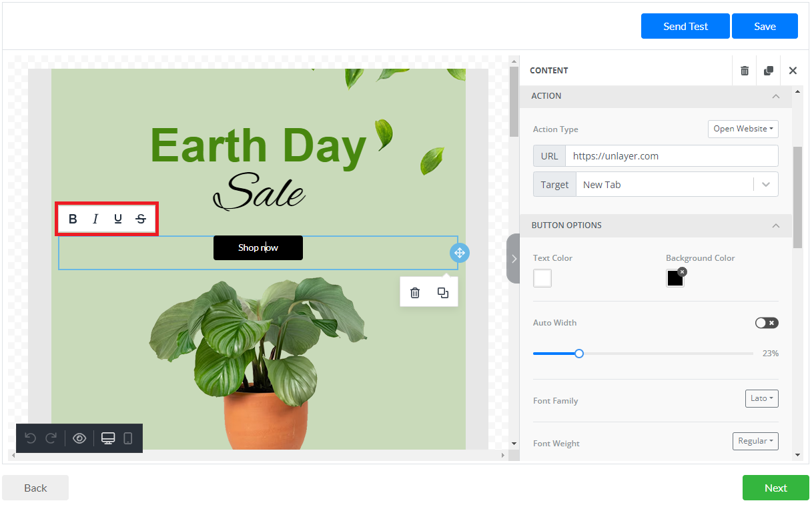Open the Background Color black swatch
The height and width of the screenshot is (505, 812).
tap(675, 278)
